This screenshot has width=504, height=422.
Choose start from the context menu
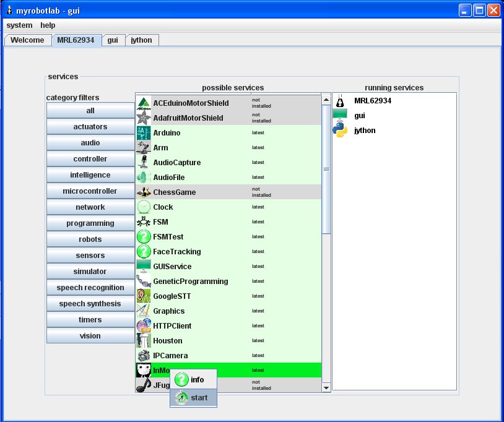point(193,397)
